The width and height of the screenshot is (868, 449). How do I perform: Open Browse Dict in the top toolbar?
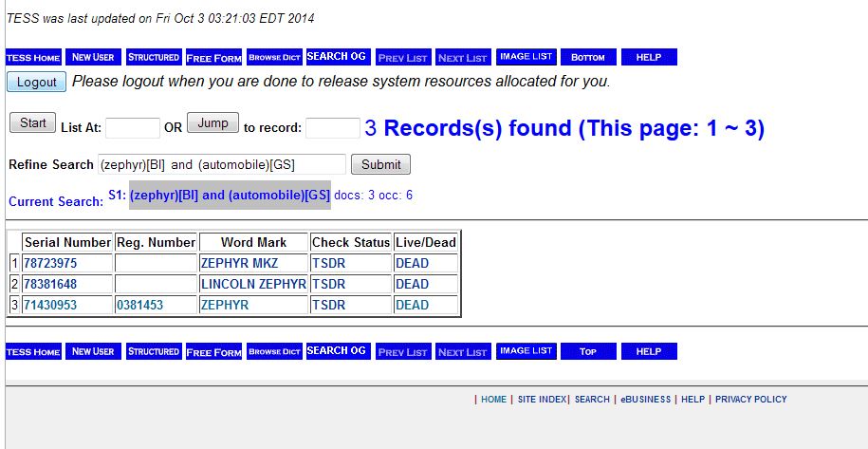274,58
